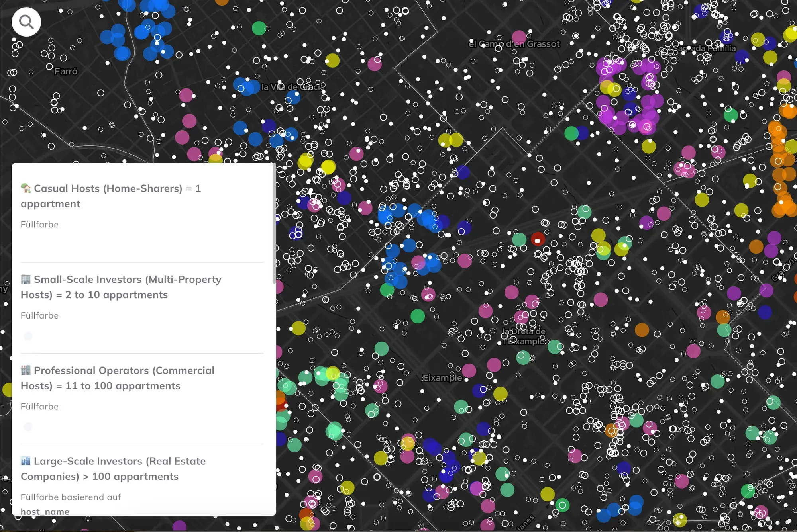Click the 'Farró' neighborhood label on map
The height and width of the screenshot is (532, 797).
[x=66, y=71]
